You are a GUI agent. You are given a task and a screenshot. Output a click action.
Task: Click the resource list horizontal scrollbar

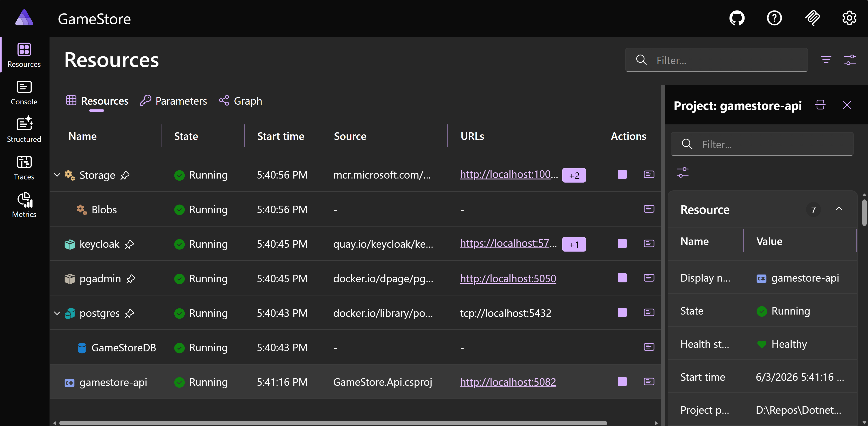point(333,423)
